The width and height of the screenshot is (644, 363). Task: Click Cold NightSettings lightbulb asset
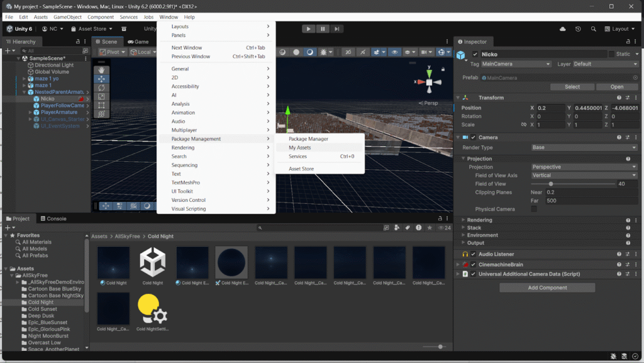pyautogui.click(x=152, y=309)
